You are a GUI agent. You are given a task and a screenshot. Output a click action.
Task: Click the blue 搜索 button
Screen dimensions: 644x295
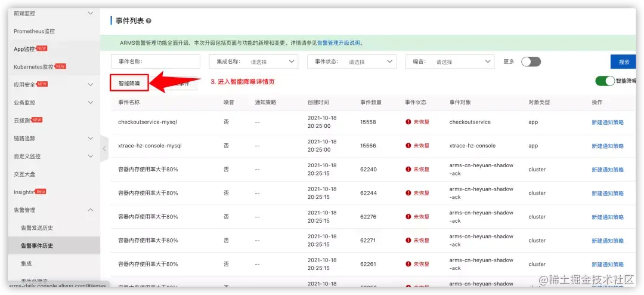[x=624, y=62]
